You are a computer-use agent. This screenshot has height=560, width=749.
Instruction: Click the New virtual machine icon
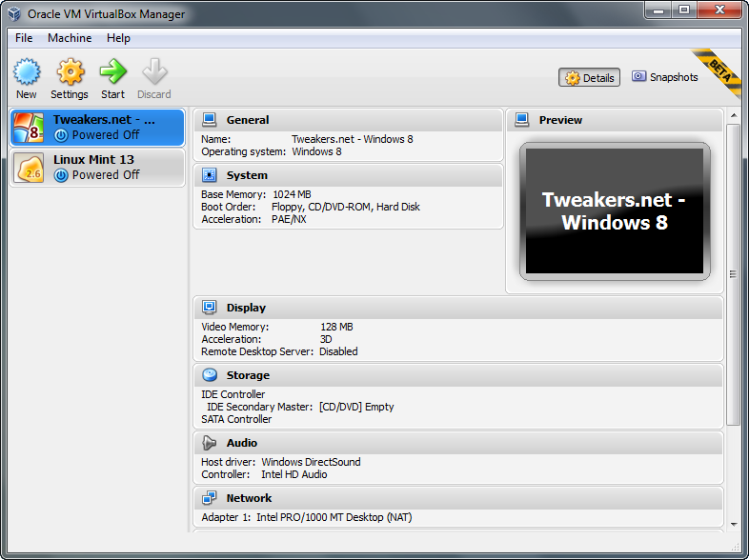[27, 71]
